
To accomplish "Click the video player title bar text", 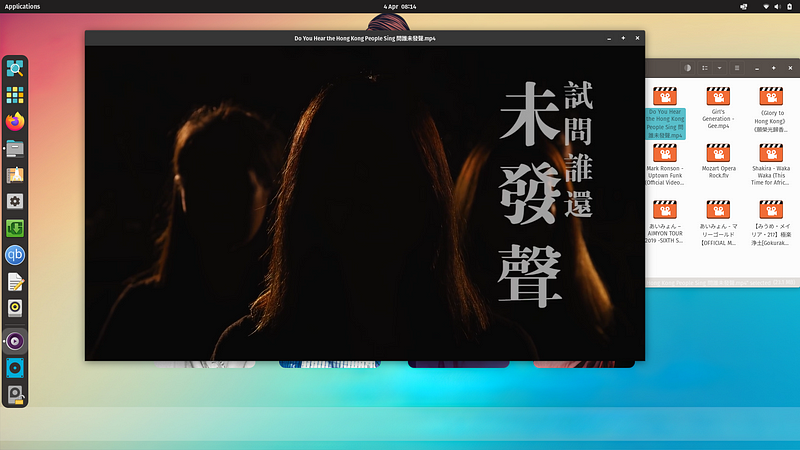I will (365, 38).
